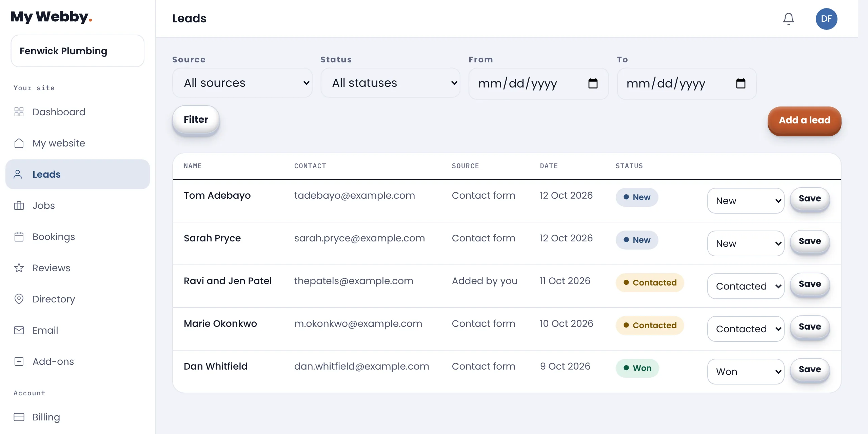This screenshot has height=434, width=868.
Task: Click the Dashboard grid icon
Action: pyautogui.click(x=19, y=112)
